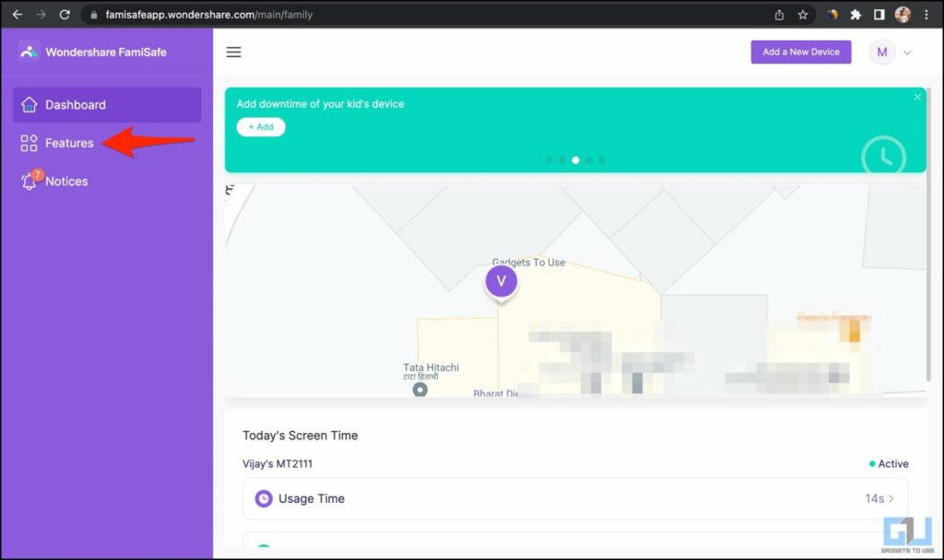Click the Features grid icon
The height and width of the screenshot is (560, 944).
[x=27, y=143]
